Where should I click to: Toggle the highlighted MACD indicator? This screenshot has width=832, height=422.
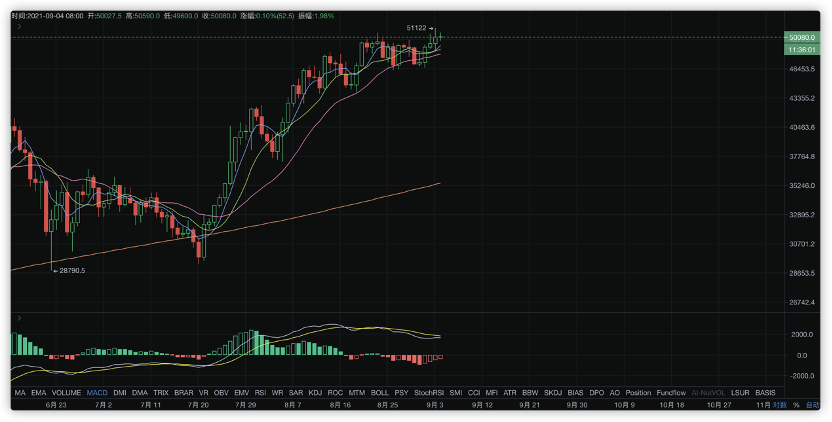[98, 393]
